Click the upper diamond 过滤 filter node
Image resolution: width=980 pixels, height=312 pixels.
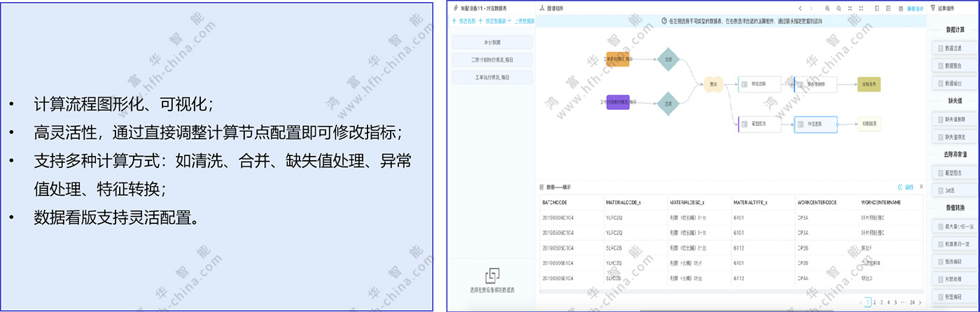(x=668, y=59)
